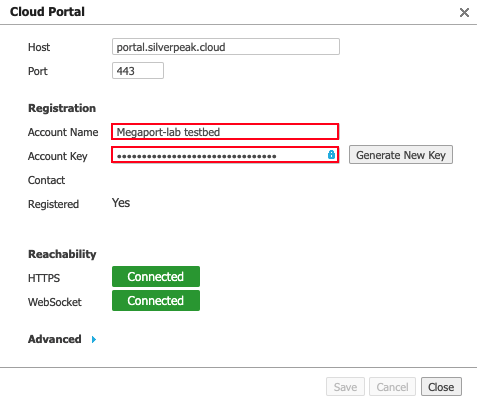The image size is (477, 406).
Task: Click the Cloud Portal dialog title
Action: click(x=47, y=12)
